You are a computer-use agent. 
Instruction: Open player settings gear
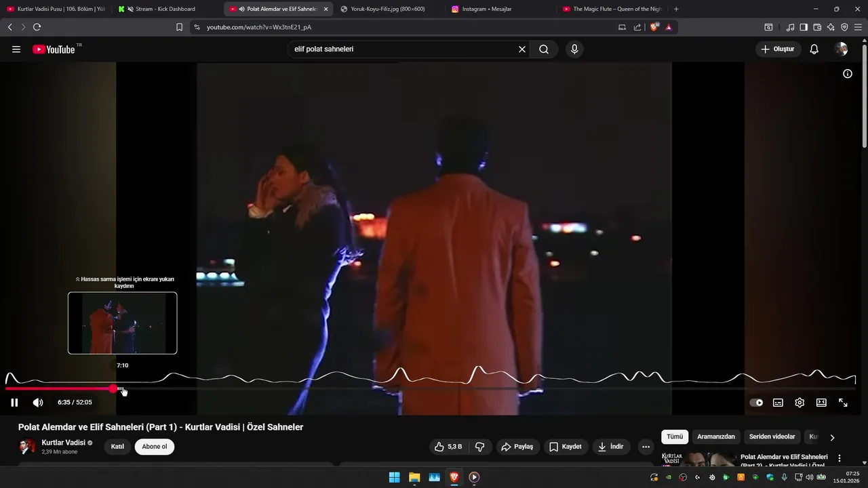tap(800, 403)
